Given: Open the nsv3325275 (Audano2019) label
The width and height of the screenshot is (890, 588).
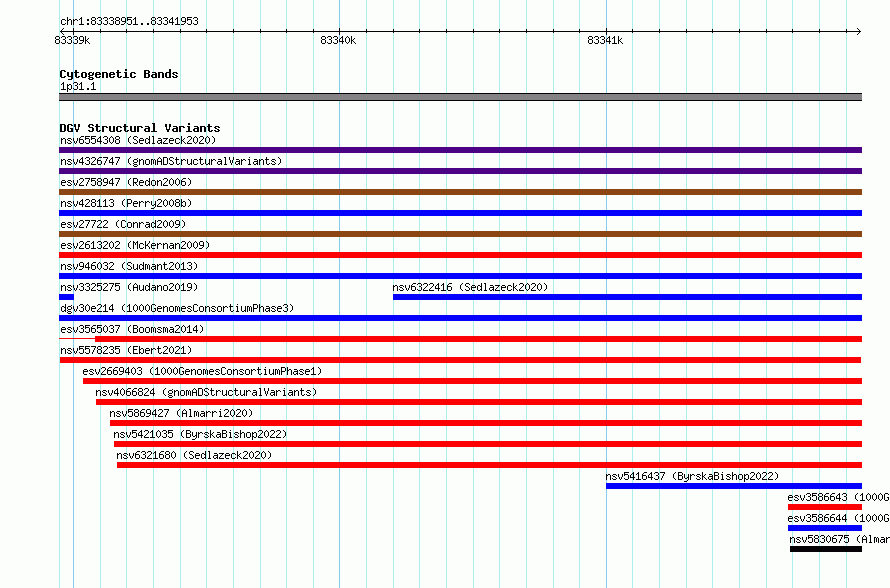Looking at the screenshot, I should click(129, 287).
